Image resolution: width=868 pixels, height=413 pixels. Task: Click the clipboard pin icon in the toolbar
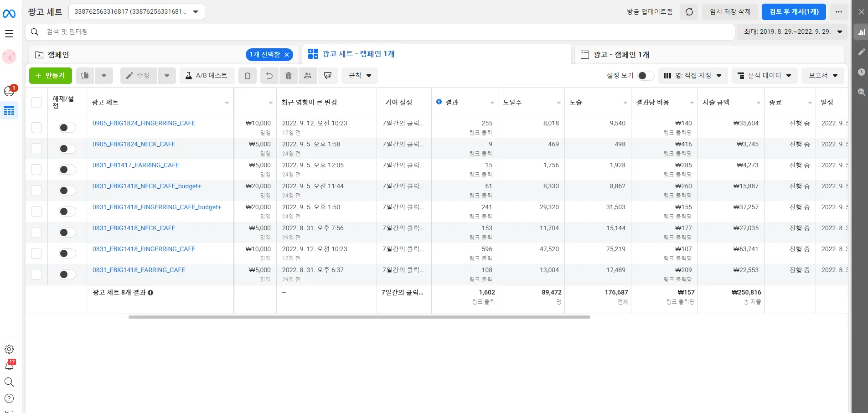pos(248,76)
